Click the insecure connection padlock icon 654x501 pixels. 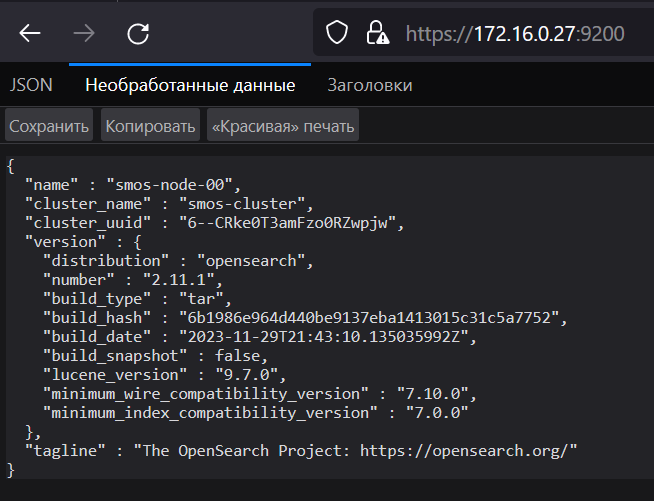[x=378, y=34]
